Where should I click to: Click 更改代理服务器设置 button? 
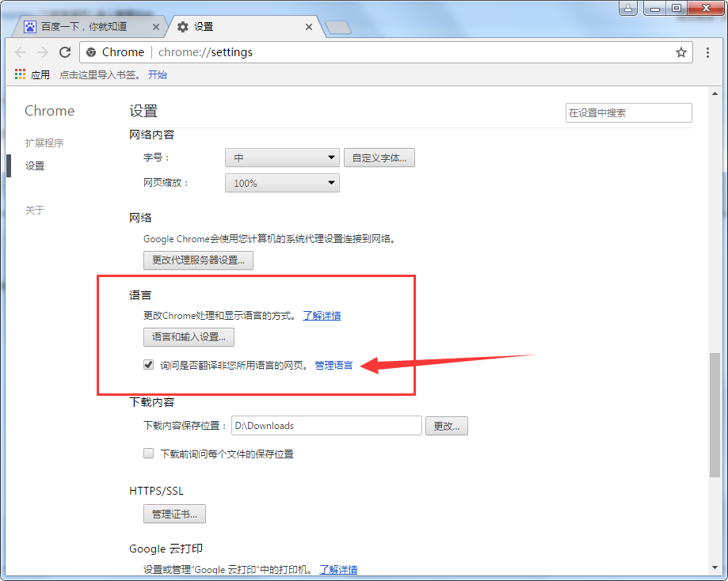coord(197,260)
